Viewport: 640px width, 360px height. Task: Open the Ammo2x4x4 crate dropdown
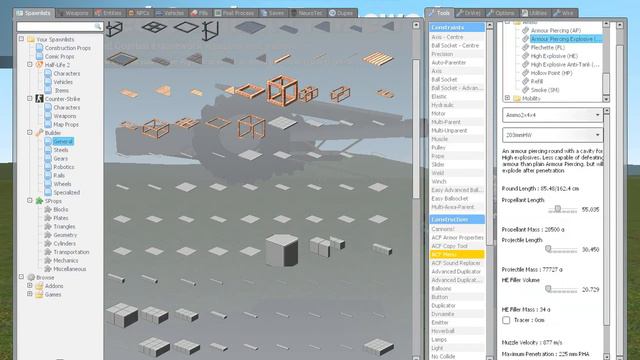552,115
